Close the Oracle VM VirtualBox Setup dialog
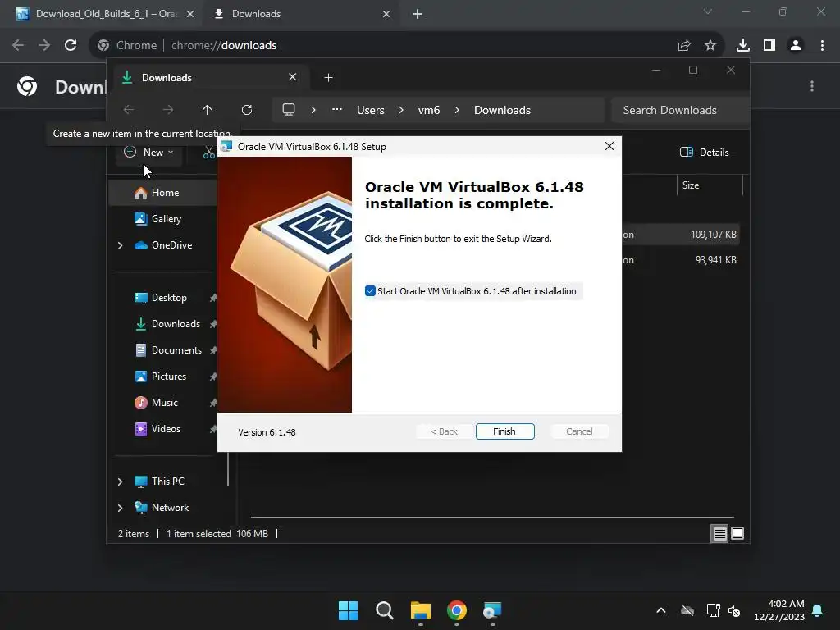The width and height of the screenshot is (840, 630). point(609,146)
